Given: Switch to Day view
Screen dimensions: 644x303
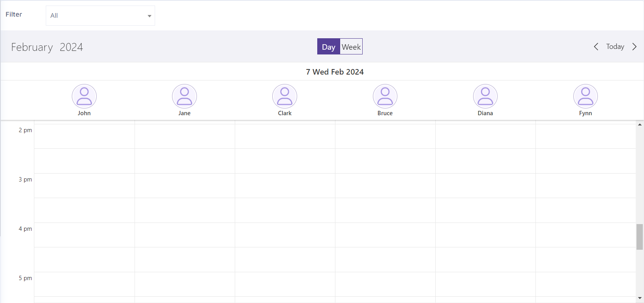Looking at the screenshot, I should click(328, 47).
